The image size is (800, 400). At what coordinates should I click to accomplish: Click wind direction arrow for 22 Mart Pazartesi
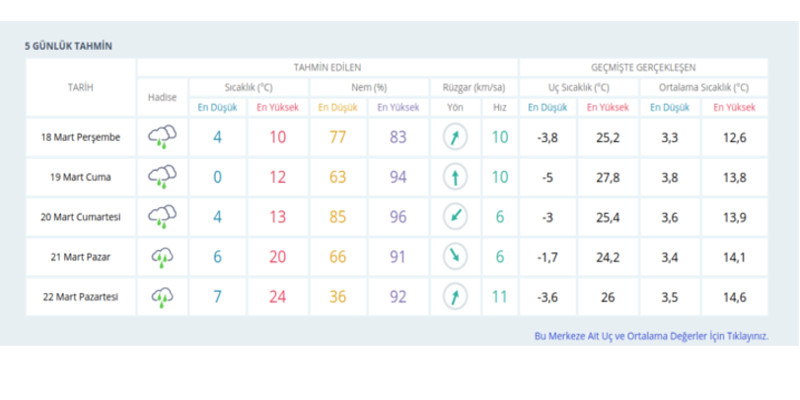(455, 296)
